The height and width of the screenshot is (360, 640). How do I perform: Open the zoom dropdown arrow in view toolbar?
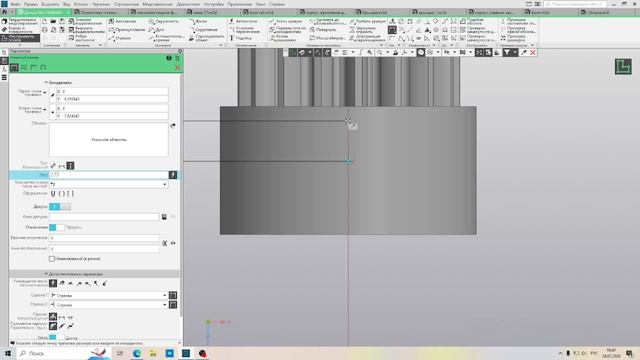(387, 53)
